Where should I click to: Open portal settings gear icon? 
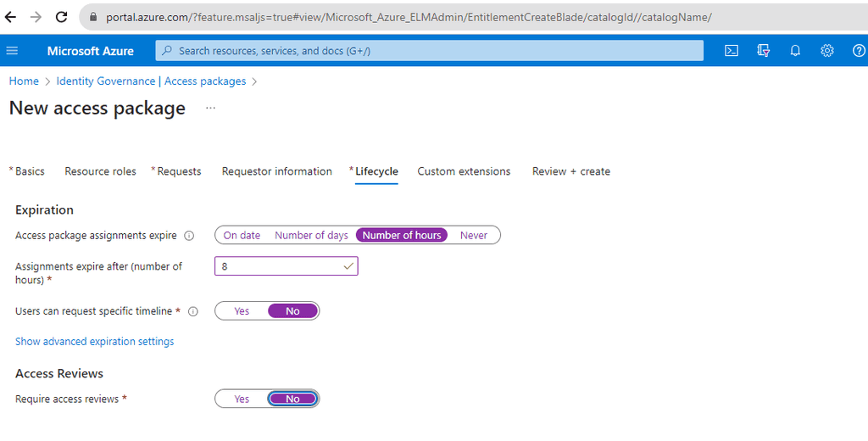coord(827,51)
